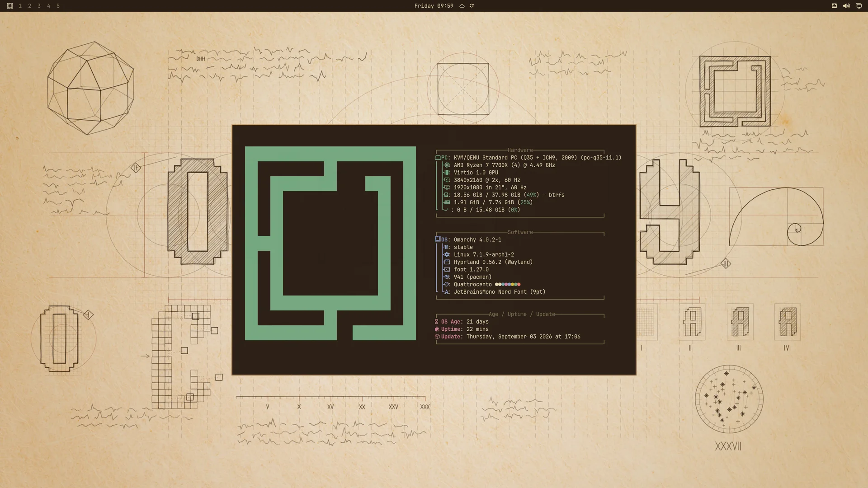The width and height of the screenshot is (868, 488).
Task: Switch to workspace 1
Action: point(20,6)
